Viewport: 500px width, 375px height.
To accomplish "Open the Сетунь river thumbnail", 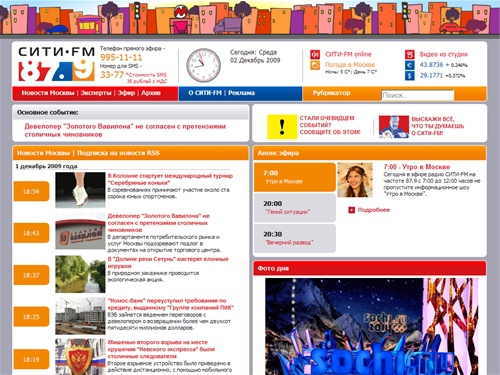I will [80, 274].
